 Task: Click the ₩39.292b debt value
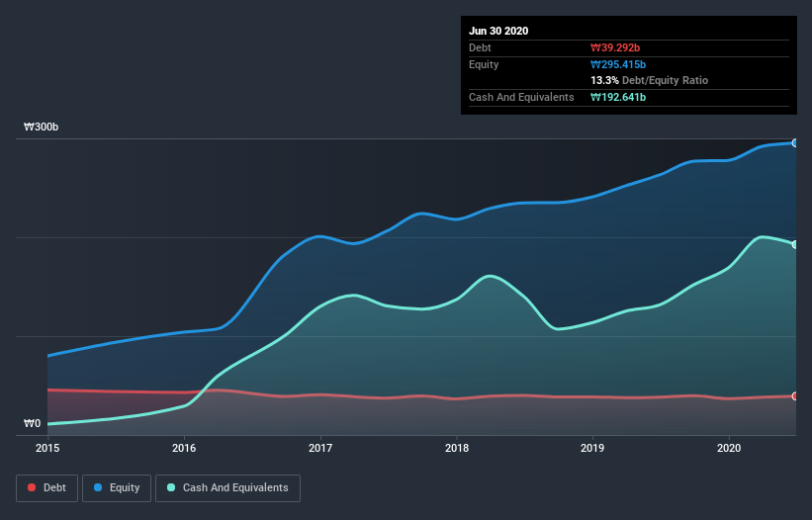coord(615,47)
